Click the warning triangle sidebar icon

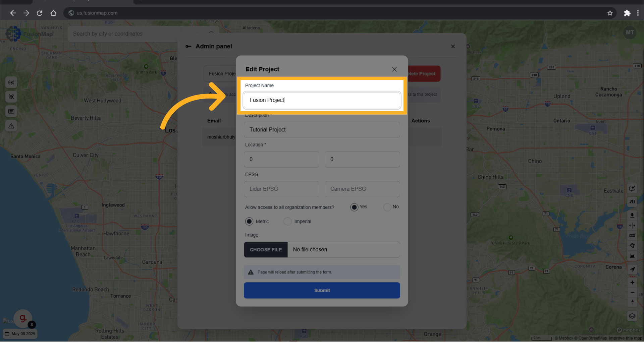click(11, 126)
